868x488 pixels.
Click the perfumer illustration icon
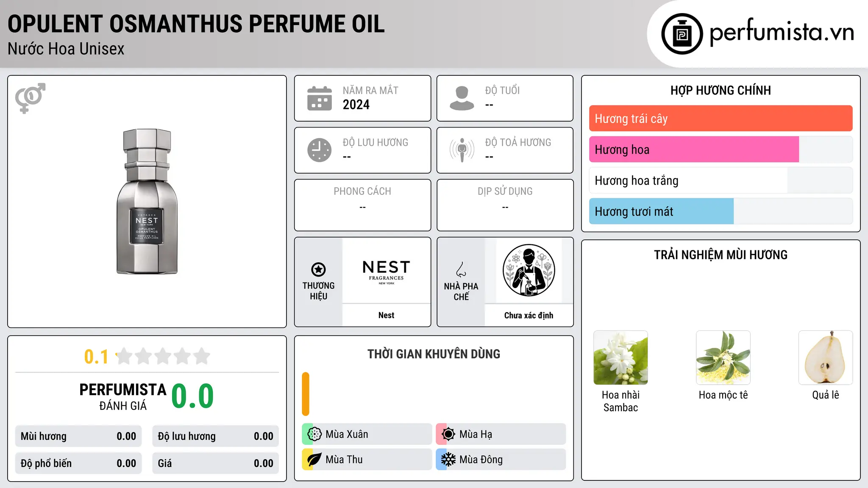point(529,270)
